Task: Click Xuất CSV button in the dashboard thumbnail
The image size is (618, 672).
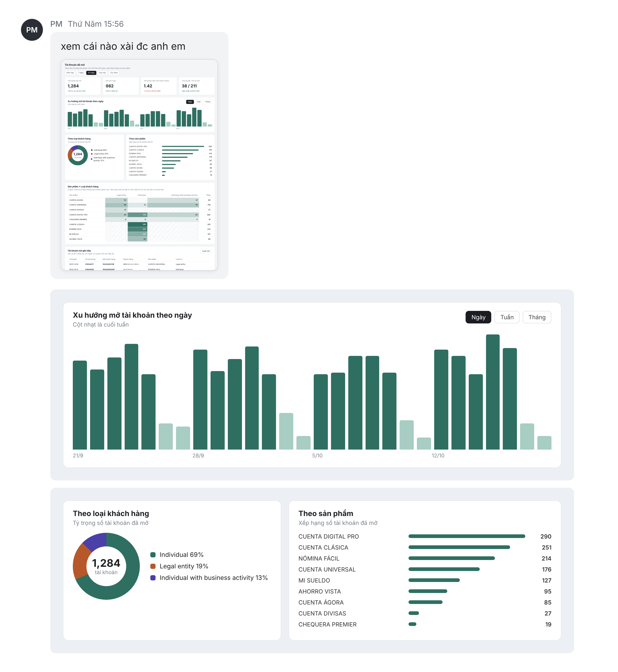Action: point(206,251)
